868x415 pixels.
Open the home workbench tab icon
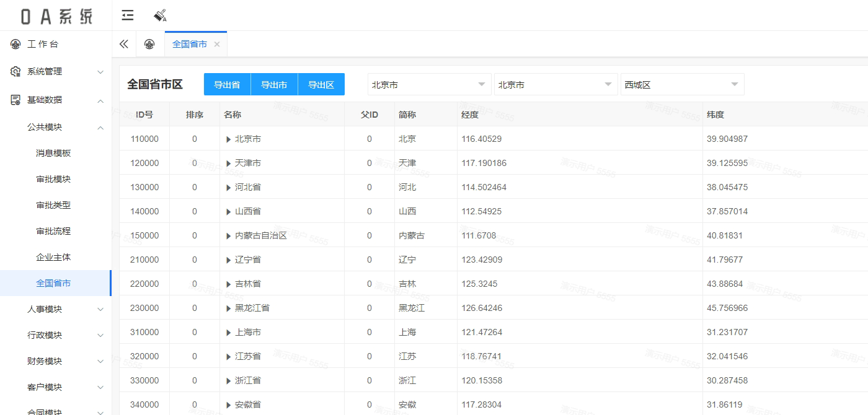coord(149,44)
